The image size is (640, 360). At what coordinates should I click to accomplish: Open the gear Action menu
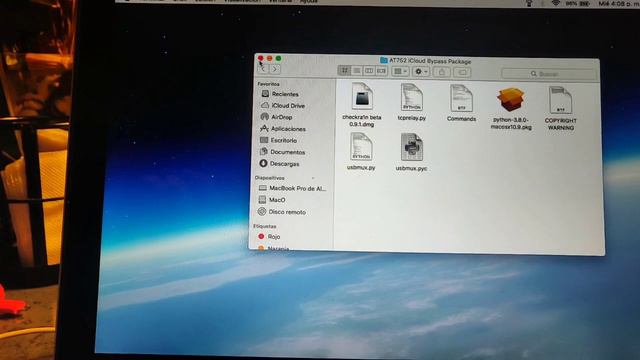421,72
